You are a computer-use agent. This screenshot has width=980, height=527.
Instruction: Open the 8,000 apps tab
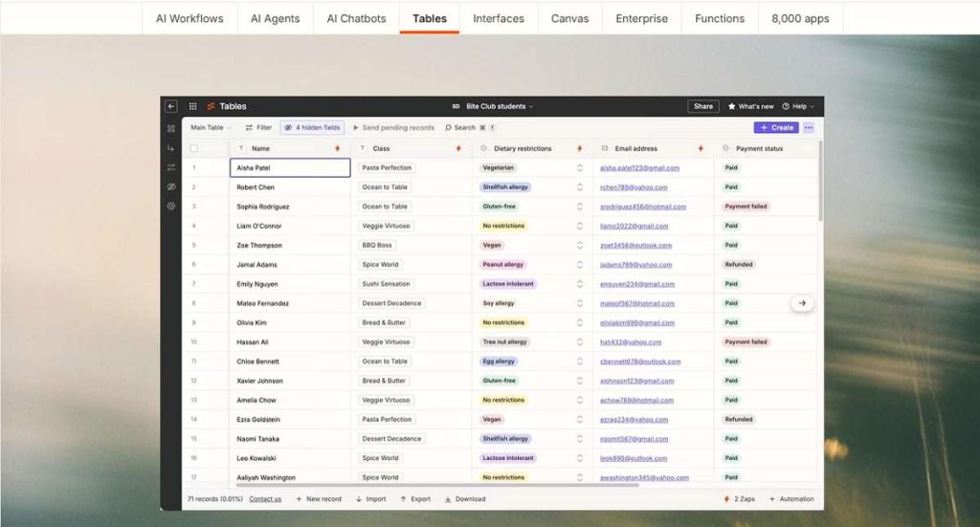[x=800, y=19]
